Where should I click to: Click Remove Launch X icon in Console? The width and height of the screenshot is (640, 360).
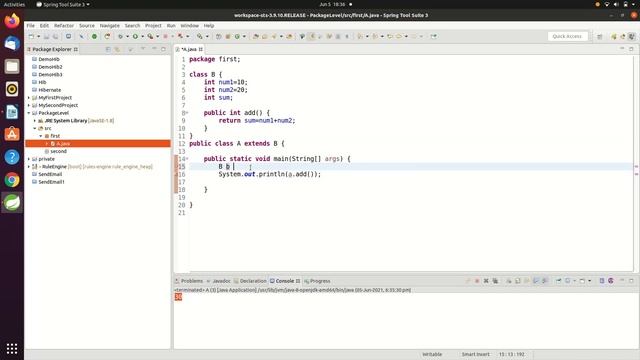point(486,281)
